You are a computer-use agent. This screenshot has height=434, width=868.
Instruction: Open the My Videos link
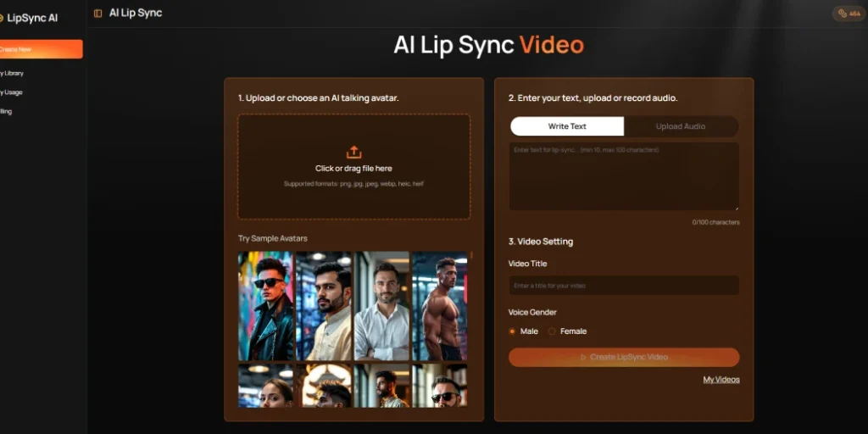point(721,380)
